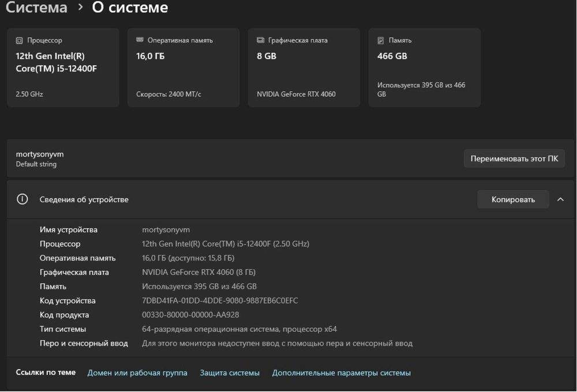
Task: Open the Графическая плата card showing 8 GB
Action: (x=304, y=67)
